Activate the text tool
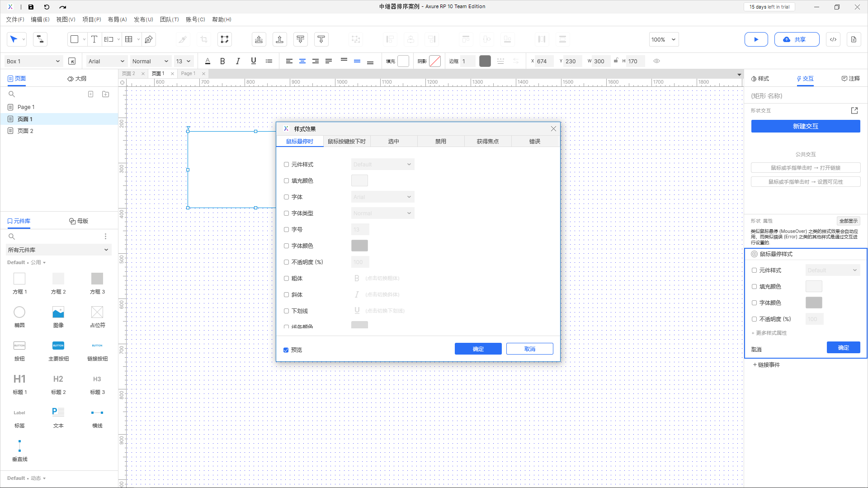 [94, 39]
